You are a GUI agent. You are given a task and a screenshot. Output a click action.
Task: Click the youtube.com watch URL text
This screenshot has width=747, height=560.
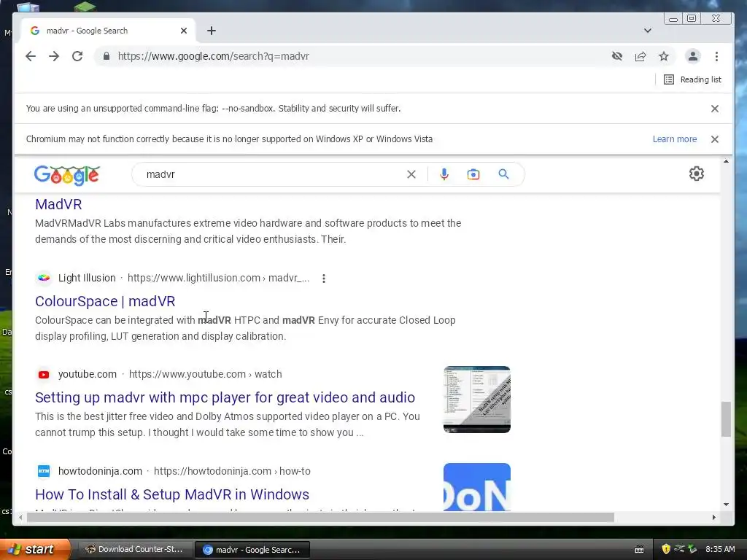pyautogui.click(x=205, y=374)
